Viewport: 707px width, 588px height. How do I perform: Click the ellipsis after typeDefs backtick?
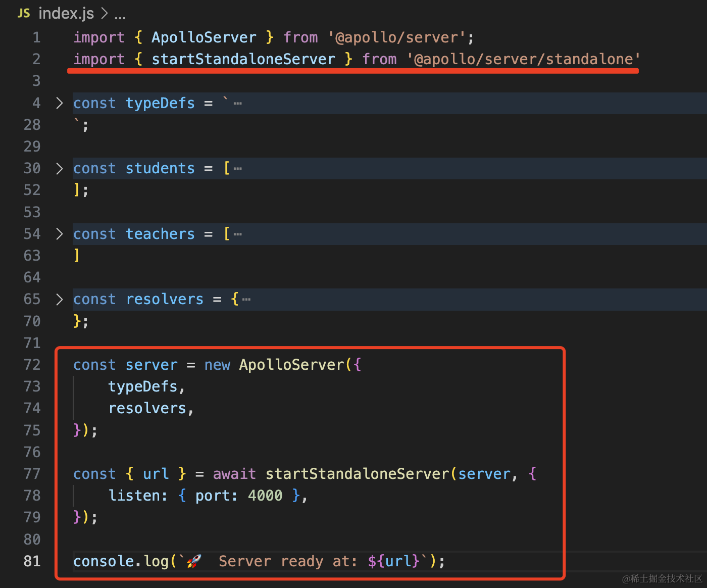[238, 104]
